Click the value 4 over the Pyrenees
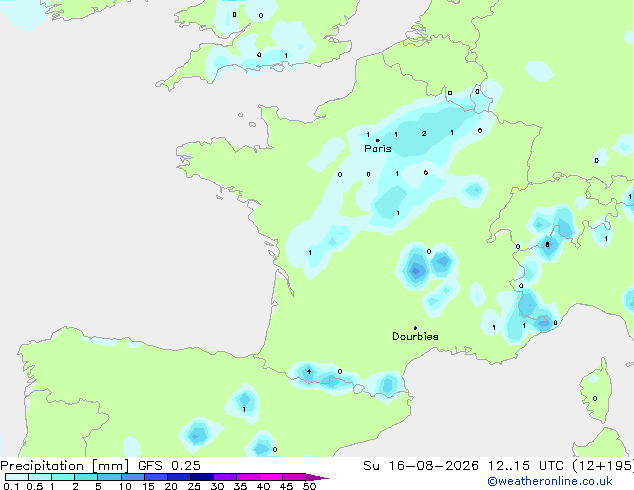 click(x=309, y=371)
